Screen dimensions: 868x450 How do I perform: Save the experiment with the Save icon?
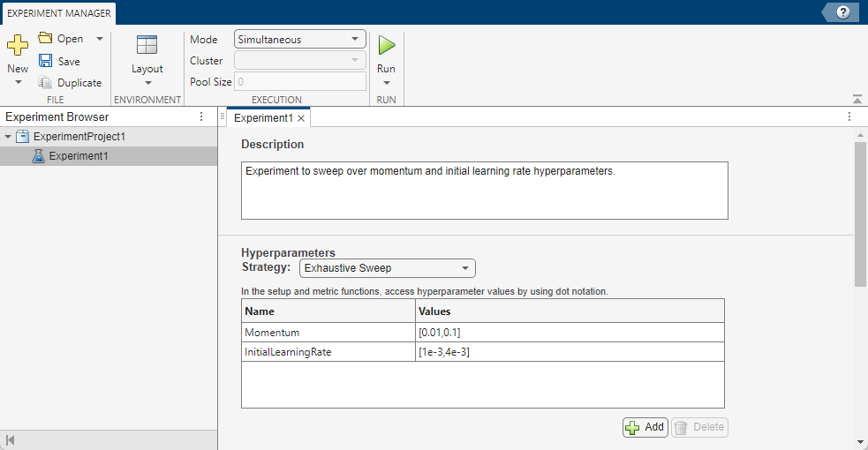(46, 61)
